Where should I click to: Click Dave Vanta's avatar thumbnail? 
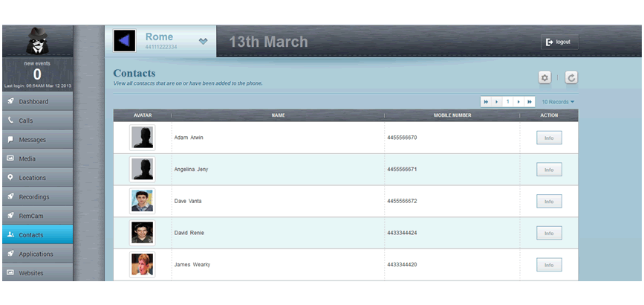(x=142, y=201)
